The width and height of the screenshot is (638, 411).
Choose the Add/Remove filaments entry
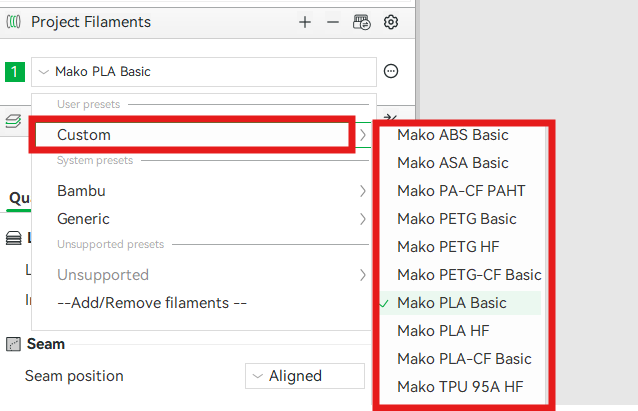pos(152,303)
